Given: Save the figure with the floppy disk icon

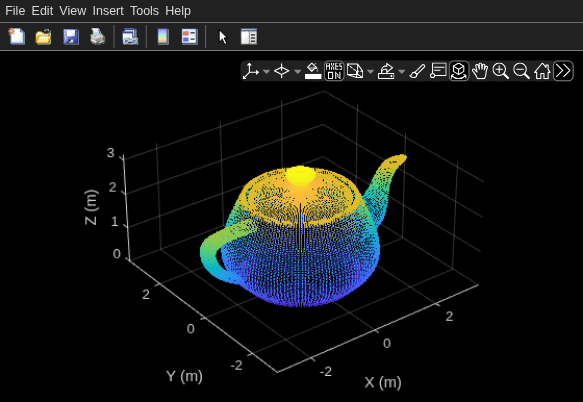Looking at the screenshot, I should pos(71,37).
